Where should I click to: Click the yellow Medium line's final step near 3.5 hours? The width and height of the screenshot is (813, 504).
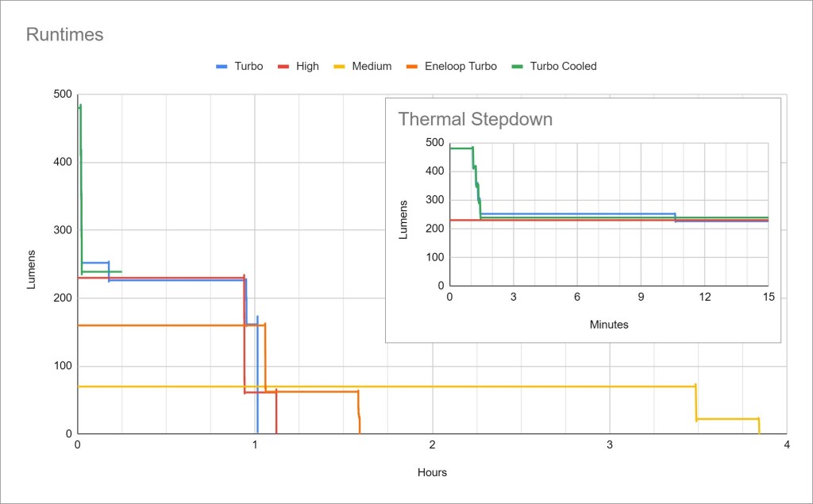[726, 418]
